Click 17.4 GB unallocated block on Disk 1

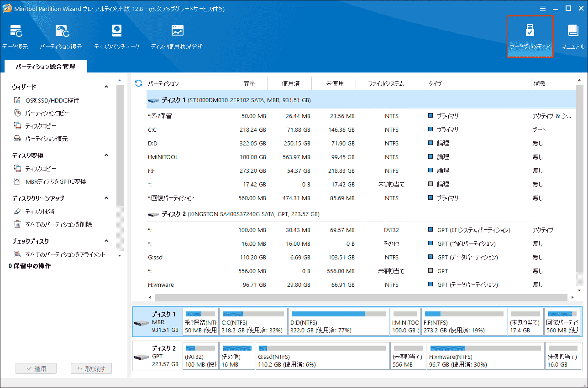[525, 322]
